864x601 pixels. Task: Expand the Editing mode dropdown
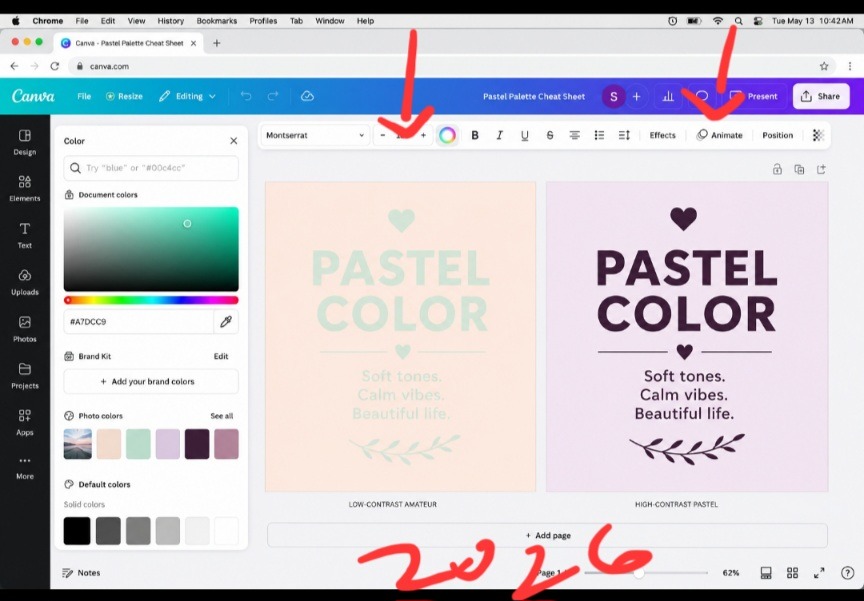tap(187, 96)
